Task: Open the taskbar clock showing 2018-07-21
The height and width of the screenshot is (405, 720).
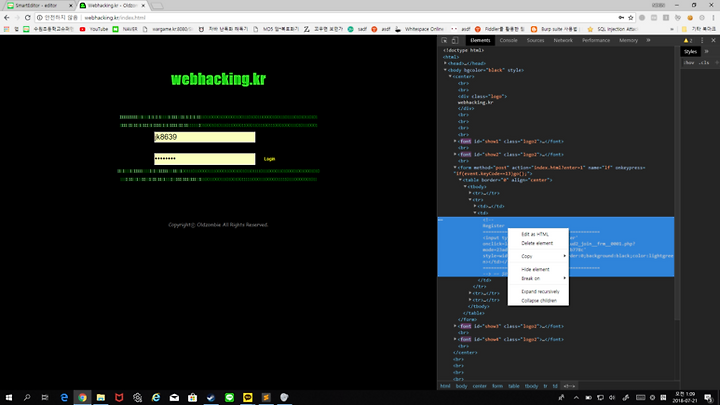Action: [685, 397]
